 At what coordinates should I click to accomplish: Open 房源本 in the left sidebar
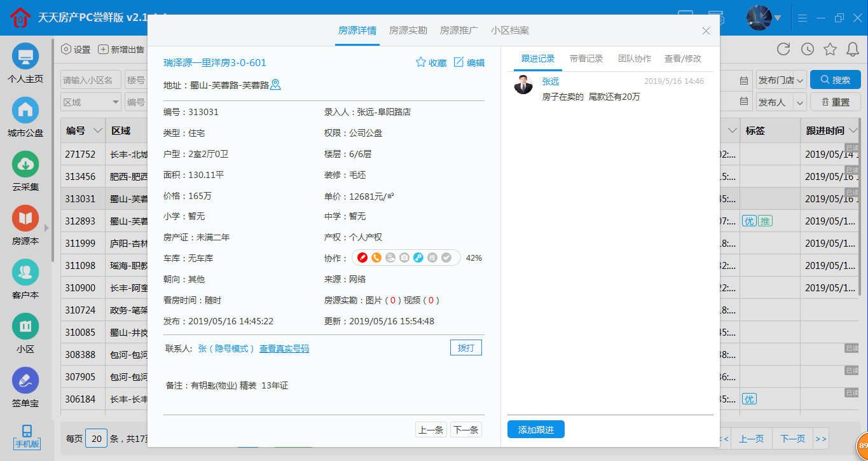25,225
